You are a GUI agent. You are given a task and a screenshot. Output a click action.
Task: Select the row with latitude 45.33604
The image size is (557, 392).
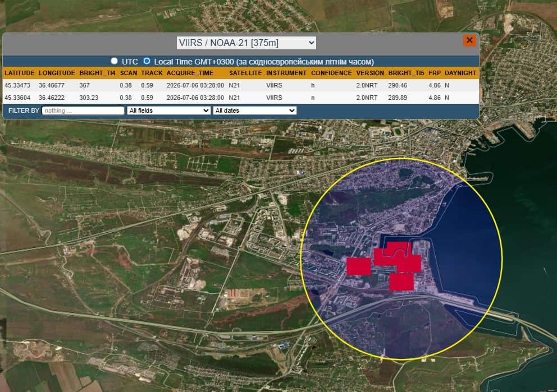241,98
